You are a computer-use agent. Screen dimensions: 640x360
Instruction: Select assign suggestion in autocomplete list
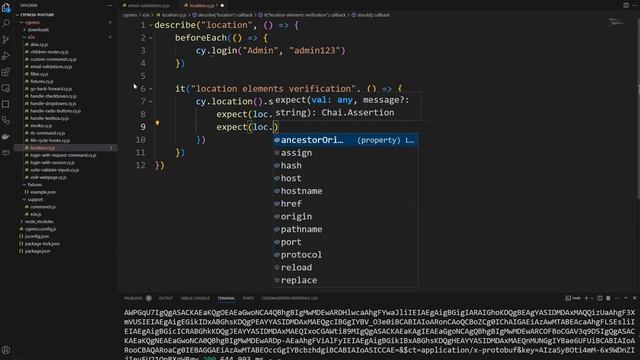[x=345, y=153]
